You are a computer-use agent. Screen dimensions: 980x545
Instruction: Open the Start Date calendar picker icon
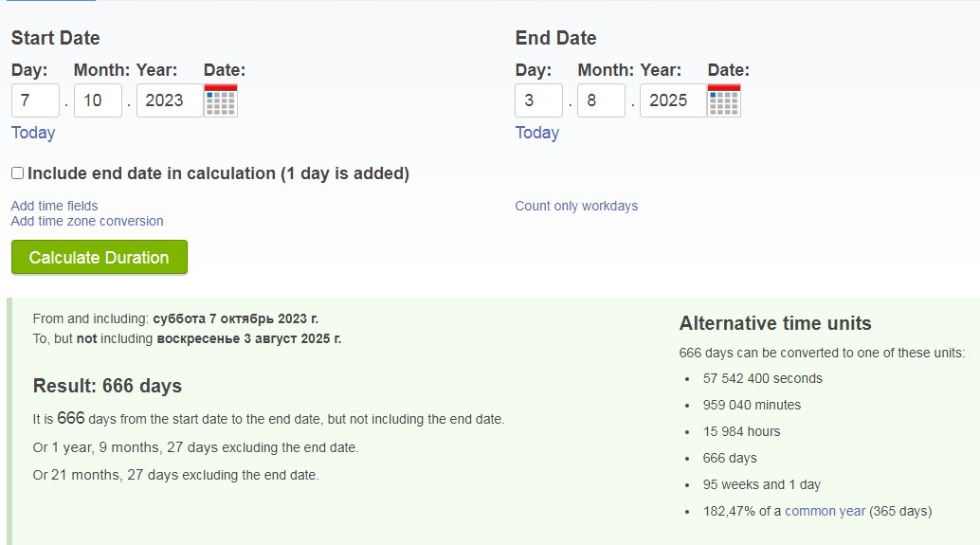coord(221,100)
